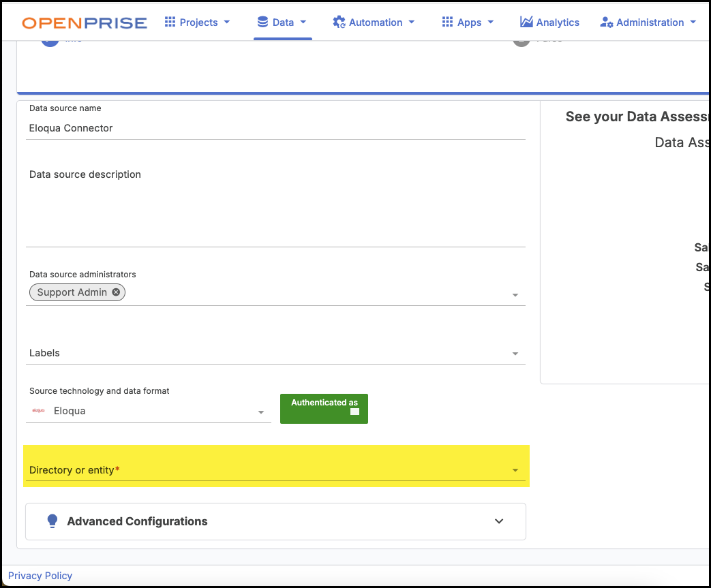
Task: Open the Apps menu
Action: coord(468,22)
